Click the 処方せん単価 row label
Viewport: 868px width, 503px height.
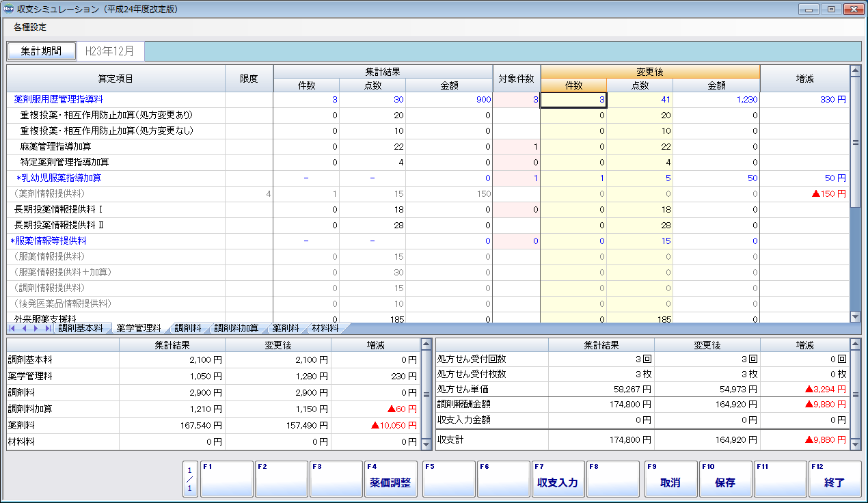tap(462, 389)
